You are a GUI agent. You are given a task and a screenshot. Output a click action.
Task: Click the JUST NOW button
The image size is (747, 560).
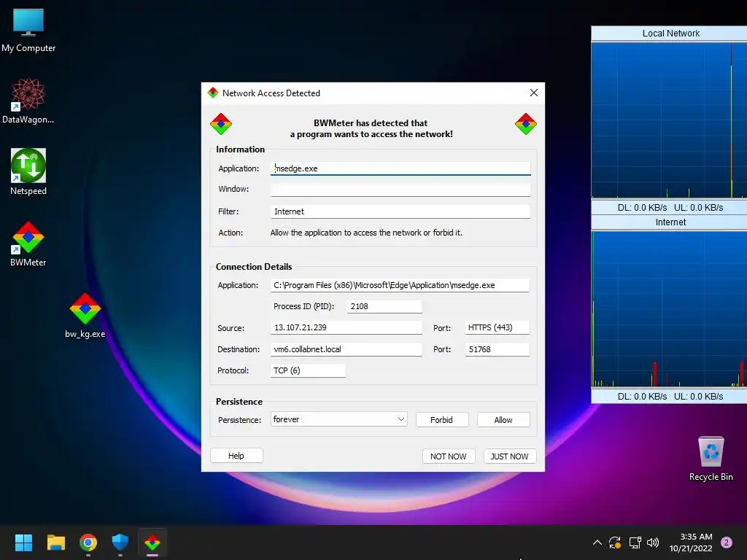point(509,456)
